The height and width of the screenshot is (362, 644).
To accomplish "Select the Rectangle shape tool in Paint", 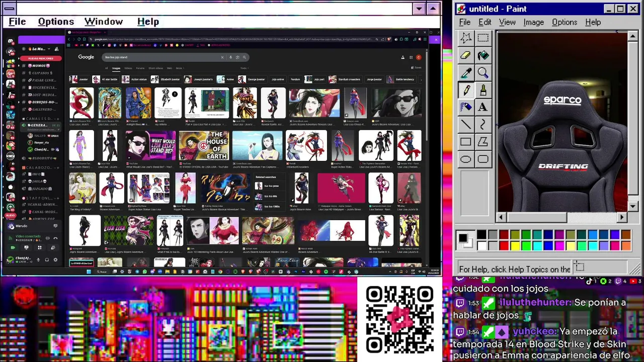I will (466, 142).
